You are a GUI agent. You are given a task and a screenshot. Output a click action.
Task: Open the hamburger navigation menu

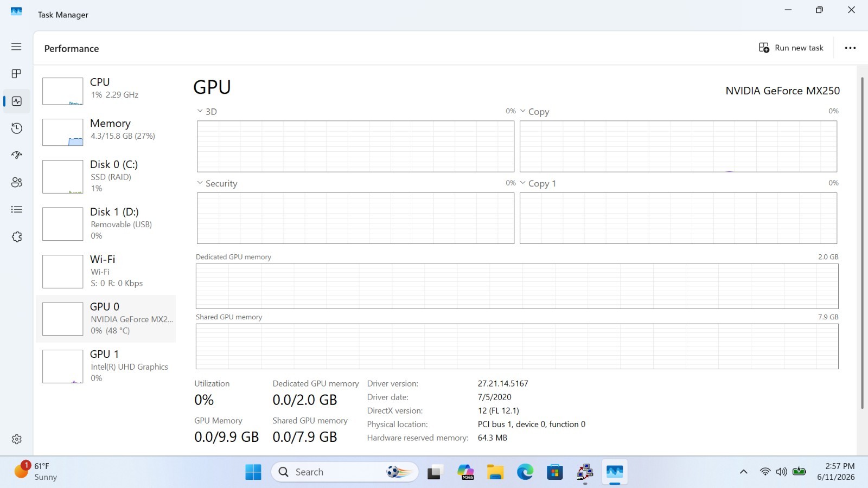[x=16, y=47]
